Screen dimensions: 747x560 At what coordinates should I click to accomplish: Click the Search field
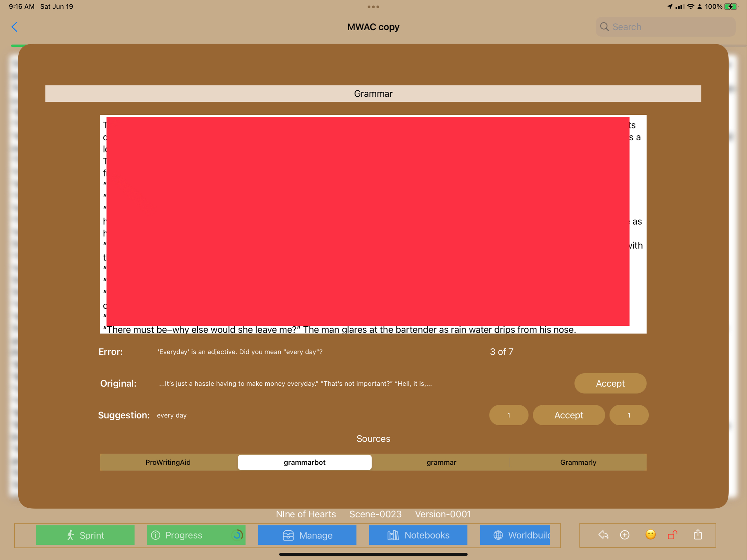click(665, 27)
